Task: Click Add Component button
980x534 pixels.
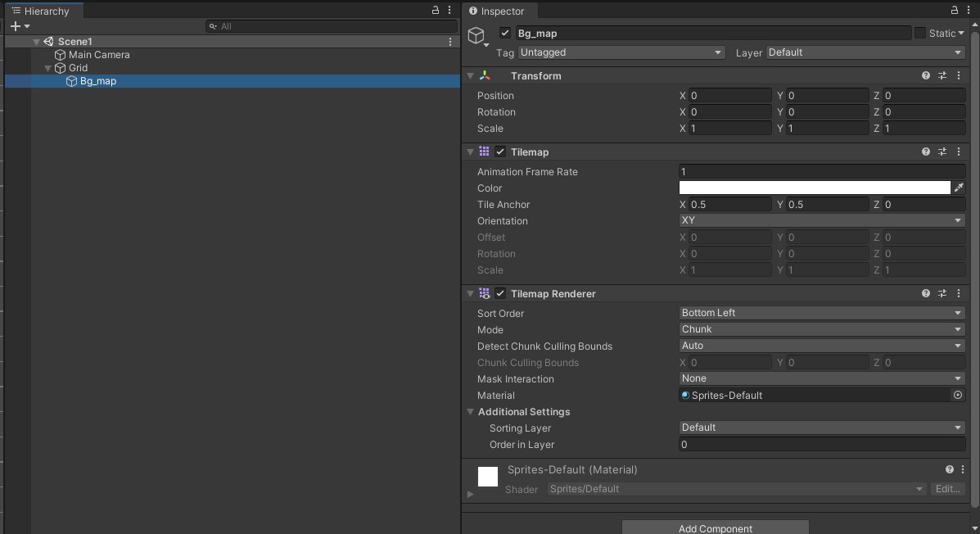Action: click(x=715, y=527)
